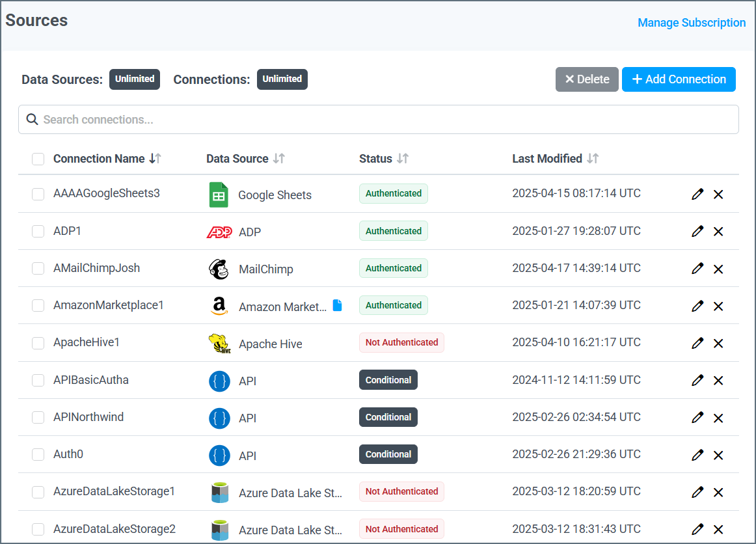Click the Apache Hive bee icon

[x=219, y=342]
